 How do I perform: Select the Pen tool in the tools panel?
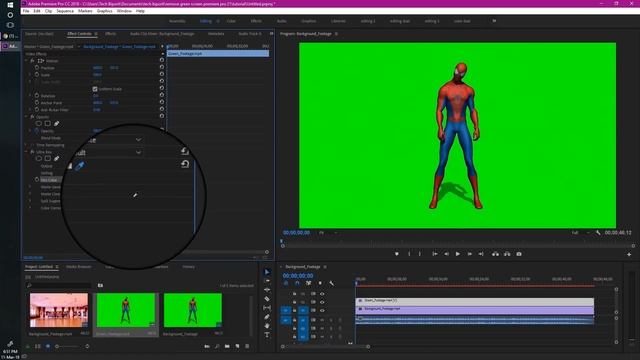267,317
